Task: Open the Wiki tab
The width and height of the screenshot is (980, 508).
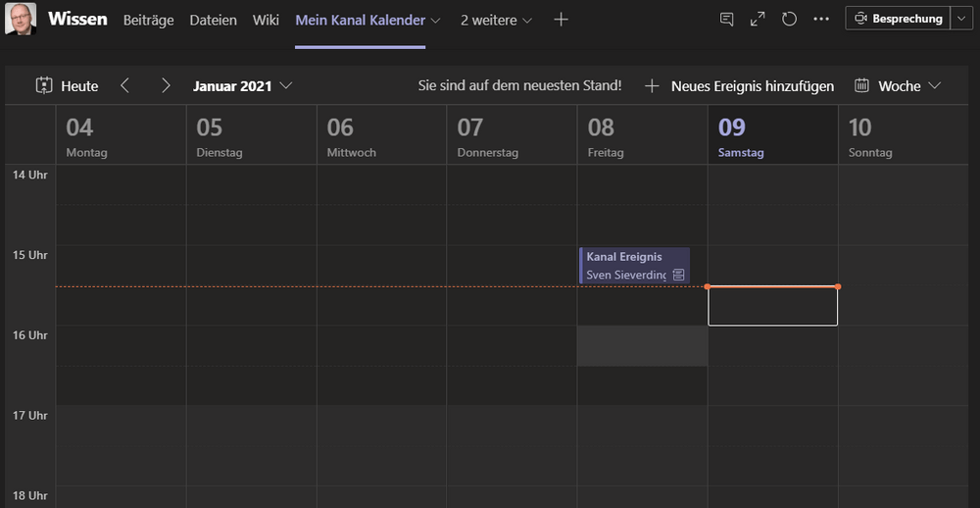Action: point(266,20)
